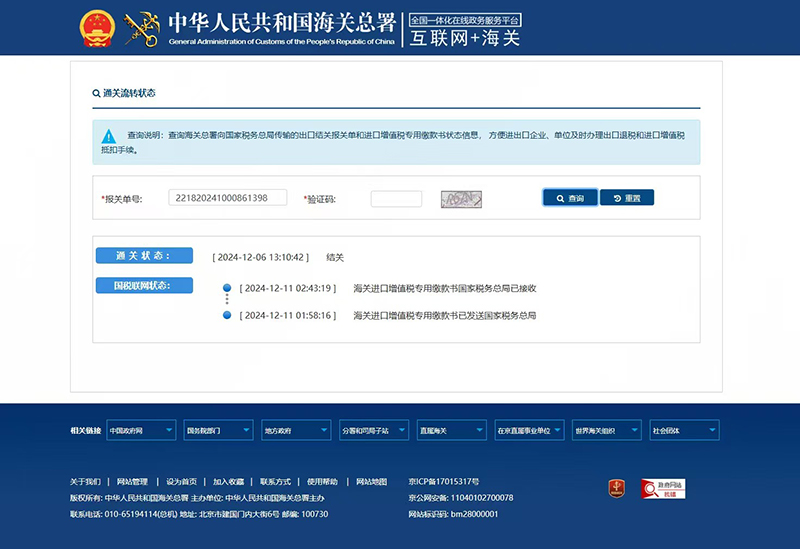Expand the 中国政府网 dropdown

pos(140,430)
